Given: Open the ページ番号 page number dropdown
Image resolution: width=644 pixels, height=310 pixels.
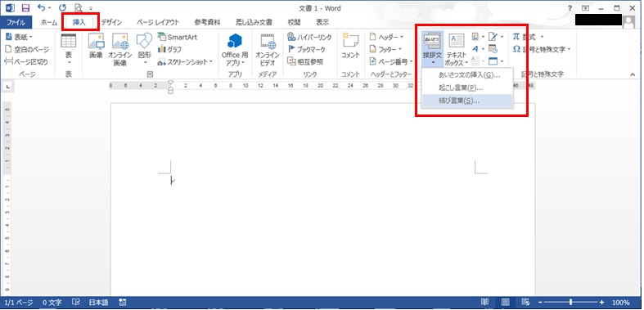Looking at the screenshot, I should click(x=391, y=61).
